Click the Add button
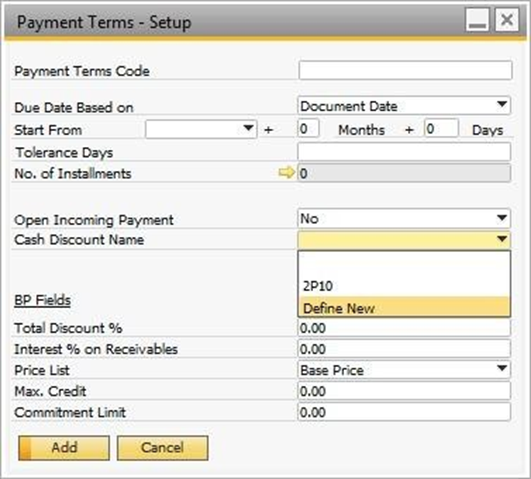 click(x=64, y=448)
